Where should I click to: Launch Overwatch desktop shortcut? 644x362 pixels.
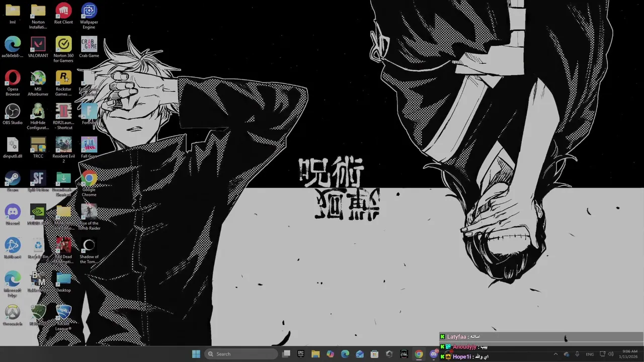point(13,315)
